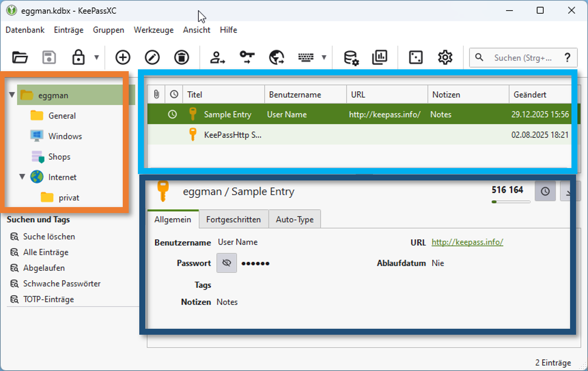The height and width of the screenshot is (371, 588).
Task: Click the Open Database folder icon
Action: [20, 57]
